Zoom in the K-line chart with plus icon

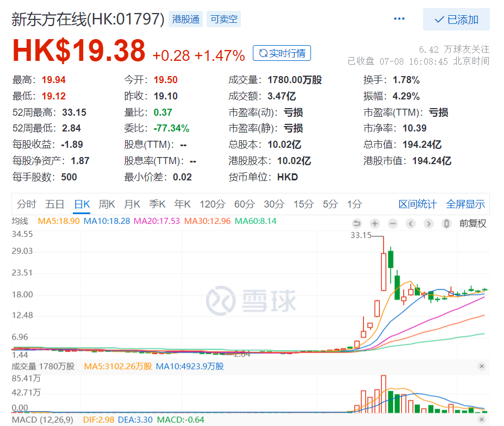[375, 223]
